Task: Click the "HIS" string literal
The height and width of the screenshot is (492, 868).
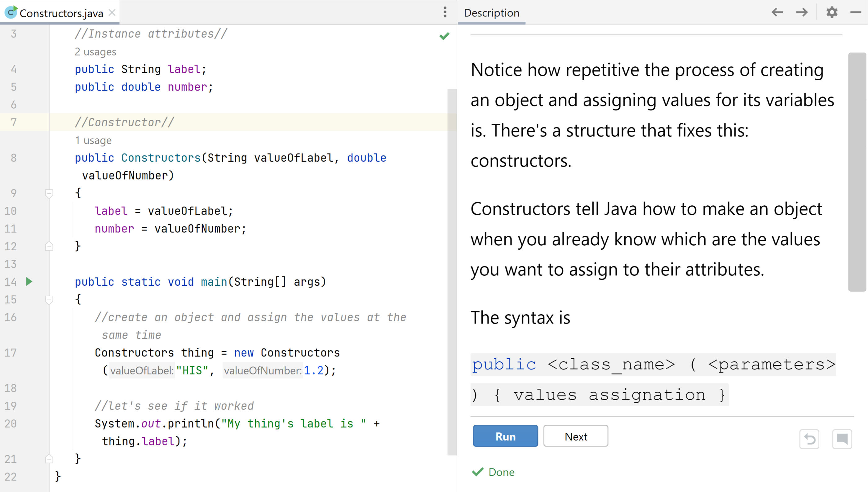Action: [x=192, y=371]
